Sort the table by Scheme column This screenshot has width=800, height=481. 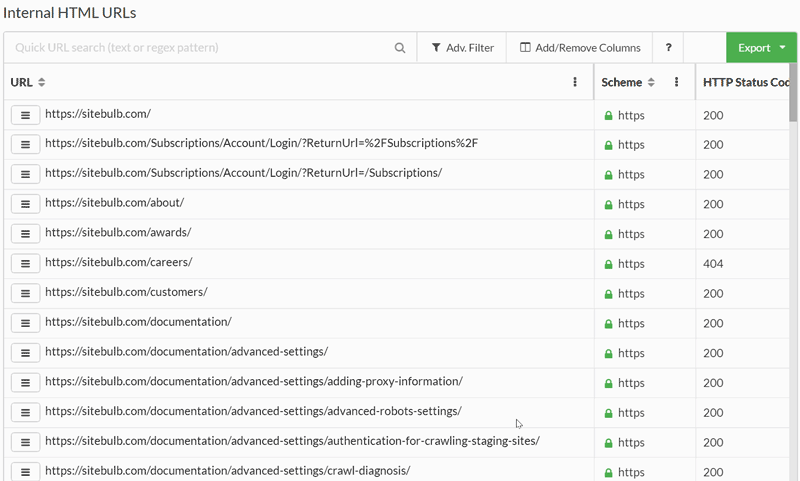[x=651, y=82]
